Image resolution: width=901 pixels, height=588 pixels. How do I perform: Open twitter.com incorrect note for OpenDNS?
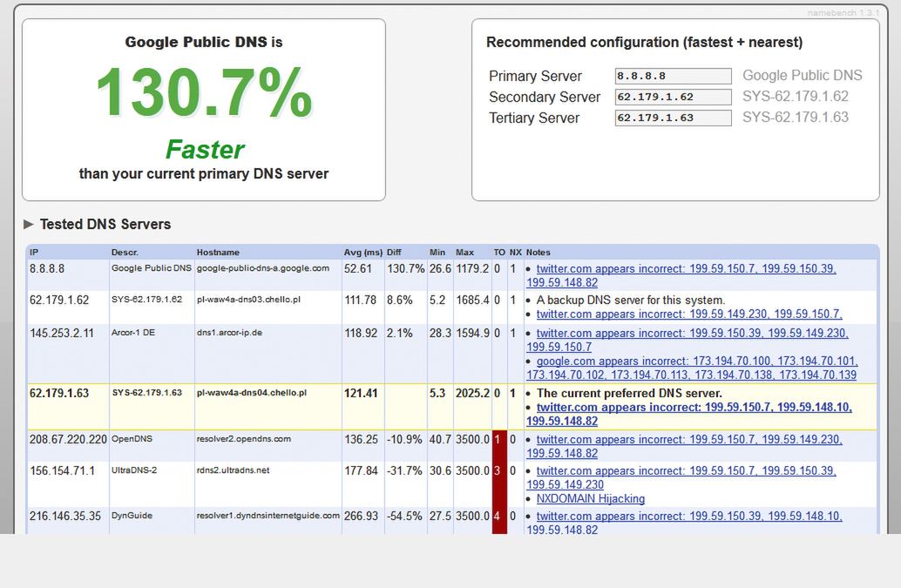[684, 446]
